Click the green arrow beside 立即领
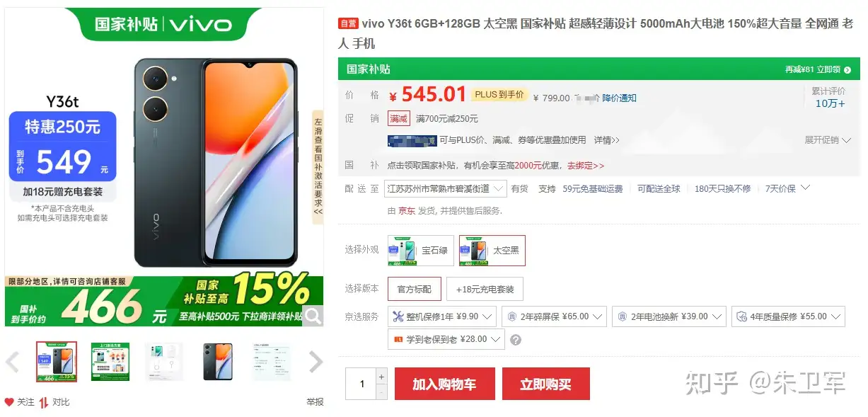This screenshot has width=868, height=417. [x=847, y=69]
